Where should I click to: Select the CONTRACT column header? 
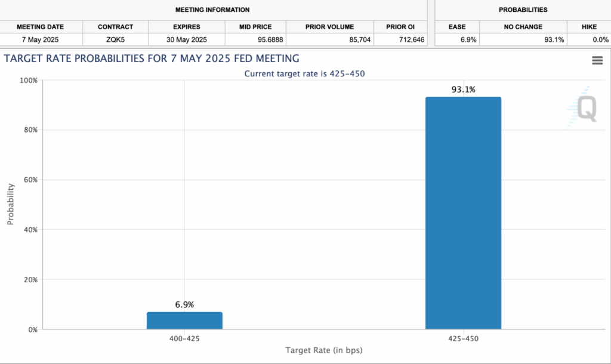pyautogui.click(x=115, y=27)
